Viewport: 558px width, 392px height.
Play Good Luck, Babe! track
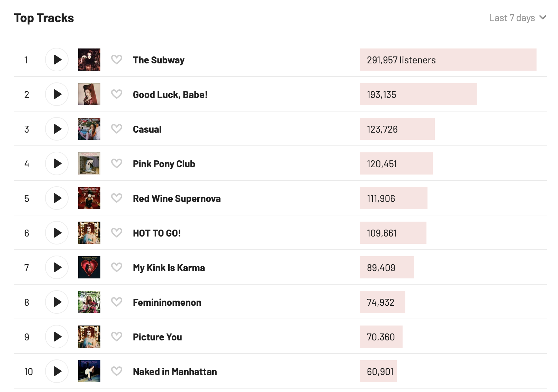click(x=57, y=94)
